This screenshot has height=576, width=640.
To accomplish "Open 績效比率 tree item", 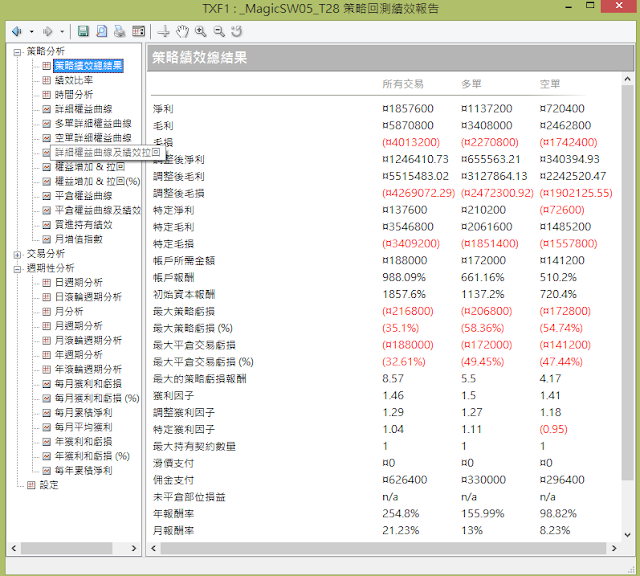I will tap(74, 80).
